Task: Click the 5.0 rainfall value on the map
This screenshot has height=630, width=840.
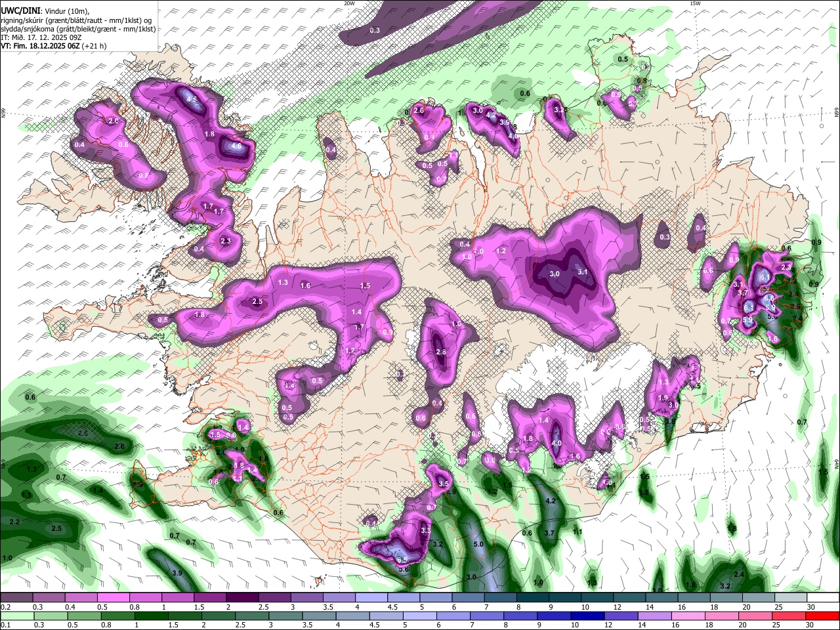Action: click(478, 544)
